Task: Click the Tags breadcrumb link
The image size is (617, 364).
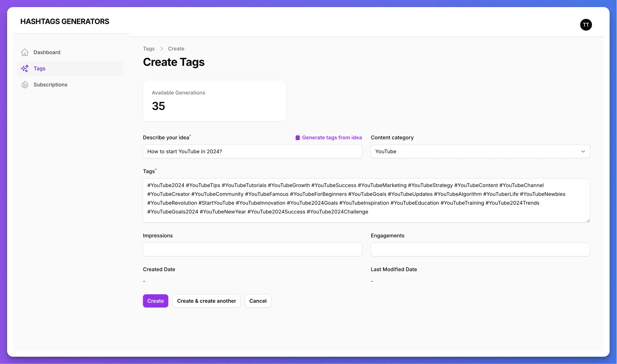Action: [149, 49]
